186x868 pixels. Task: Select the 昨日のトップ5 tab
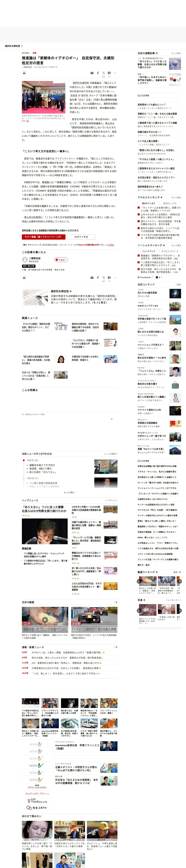(170, 203)
